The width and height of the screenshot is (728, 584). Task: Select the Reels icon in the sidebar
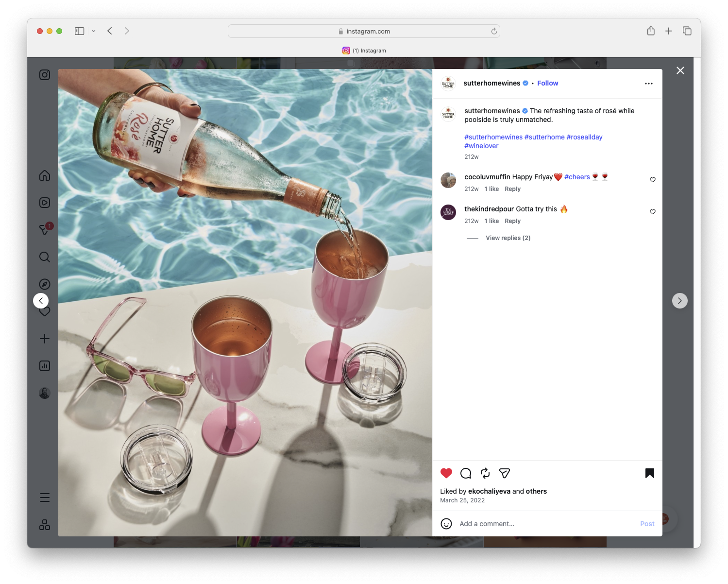point(44,203)
